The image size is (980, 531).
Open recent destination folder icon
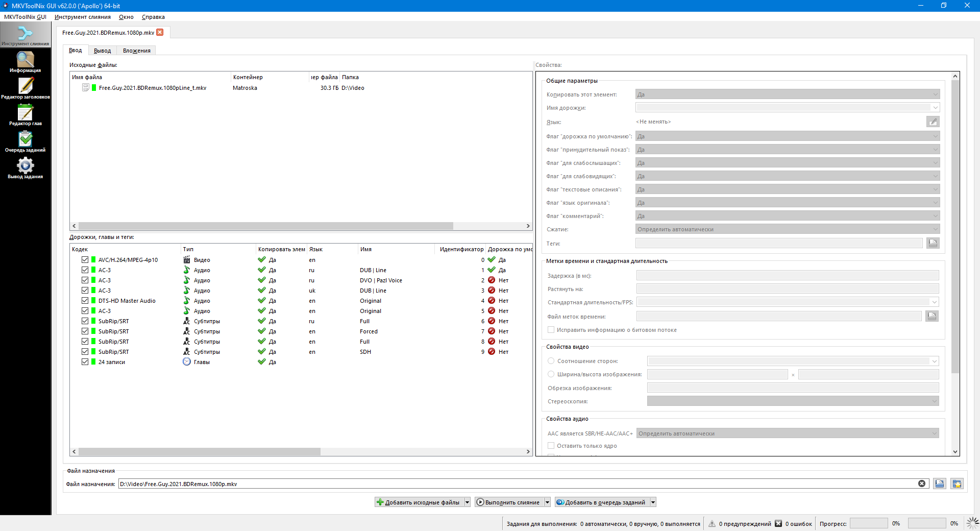957,484
